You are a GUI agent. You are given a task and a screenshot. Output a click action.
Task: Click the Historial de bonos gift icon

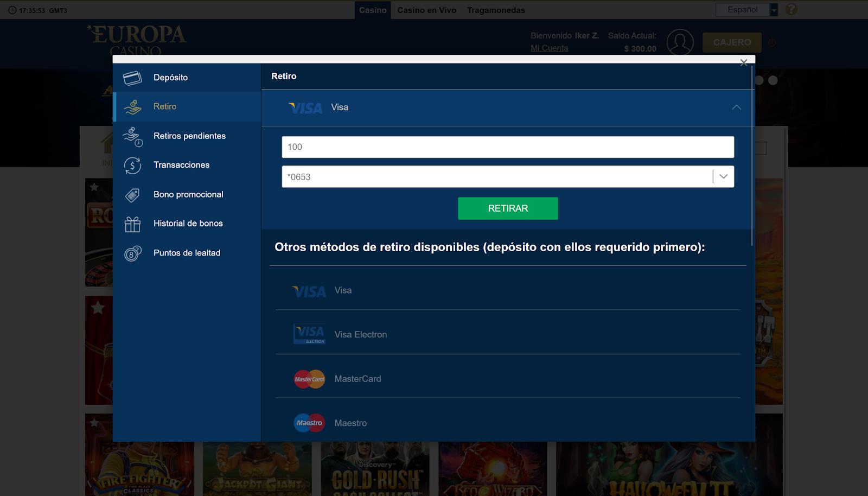(x=132, y=224)
